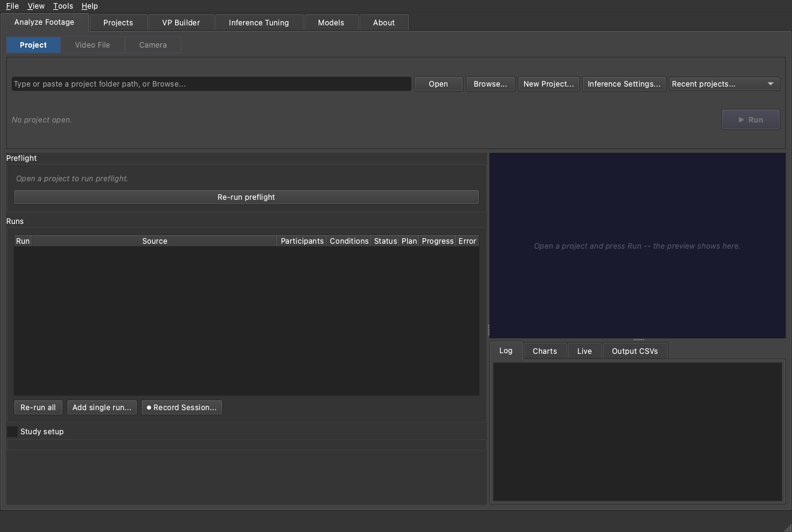Click the Run column header
Viewport: 792px width, 532px height.
pyautogui.click(x=23, y=241)
